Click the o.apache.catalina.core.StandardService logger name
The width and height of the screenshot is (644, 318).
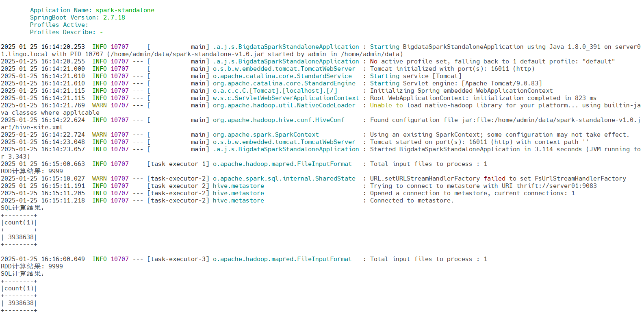point(282,76)
